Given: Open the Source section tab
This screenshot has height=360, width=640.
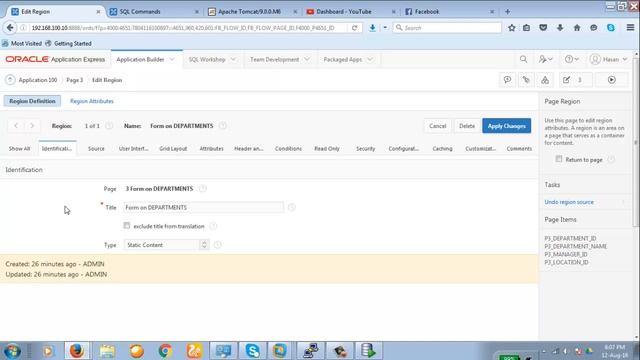Looking at the screenshot, I should pyautogui.click(x=96, y=149).
